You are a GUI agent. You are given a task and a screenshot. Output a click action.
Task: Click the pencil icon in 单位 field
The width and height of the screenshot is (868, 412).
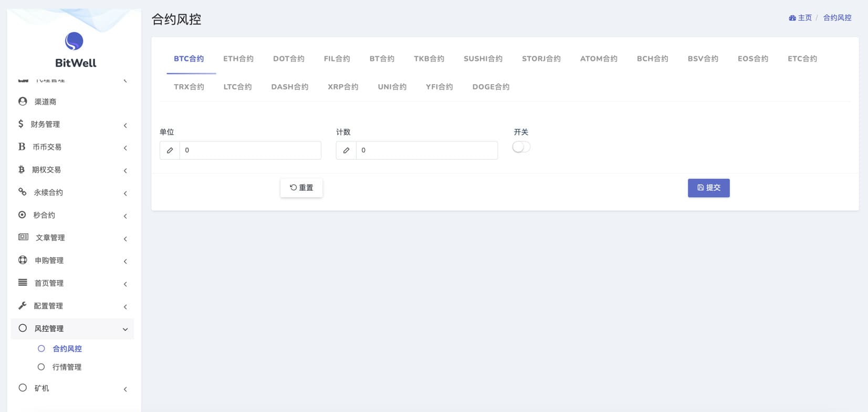170,150
